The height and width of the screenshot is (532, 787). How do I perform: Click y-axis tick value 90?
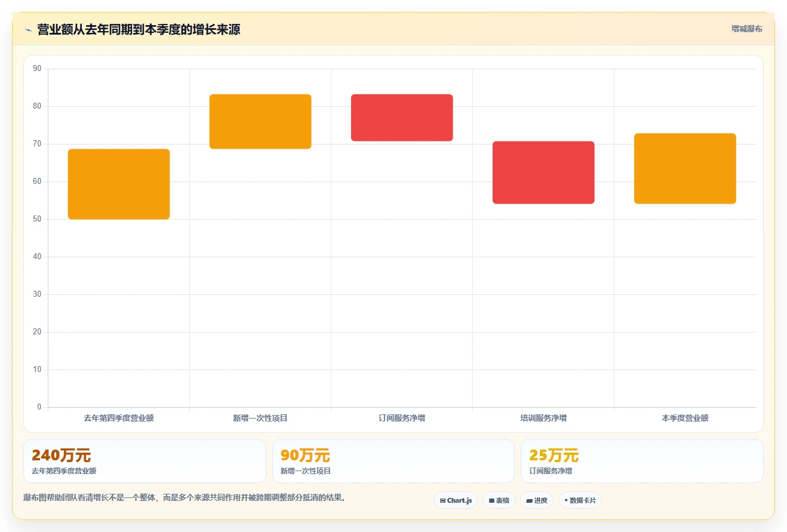click(x=37, y=69)
